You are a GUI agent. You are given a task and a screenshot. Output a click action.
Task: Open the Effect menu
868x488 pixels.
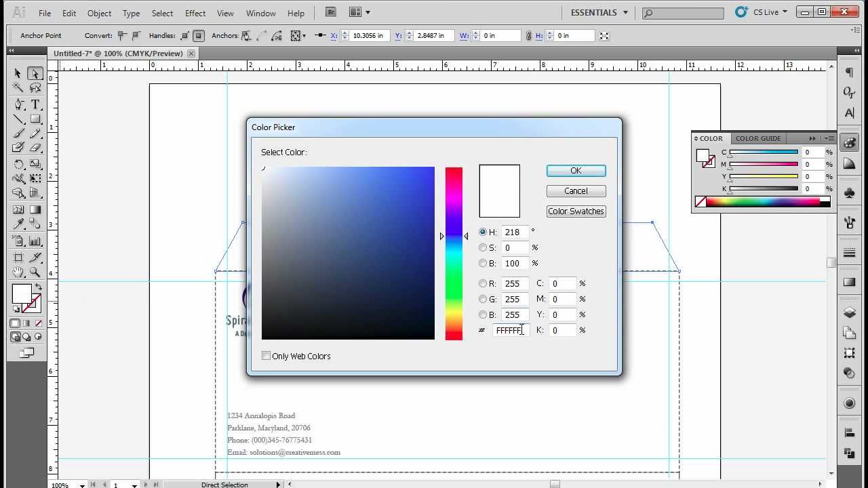click(x=195, y=13)
